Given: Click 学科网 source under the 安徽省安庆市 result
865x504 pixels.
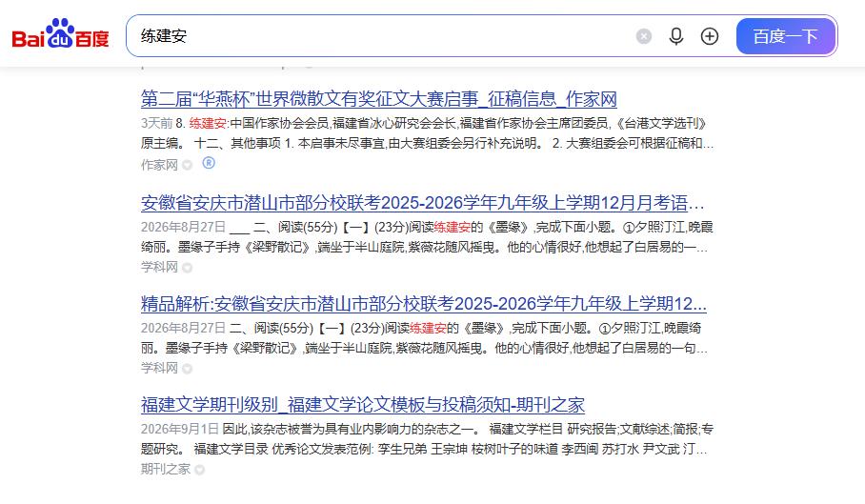Looking at the screenshot, I should click(159, 267).
